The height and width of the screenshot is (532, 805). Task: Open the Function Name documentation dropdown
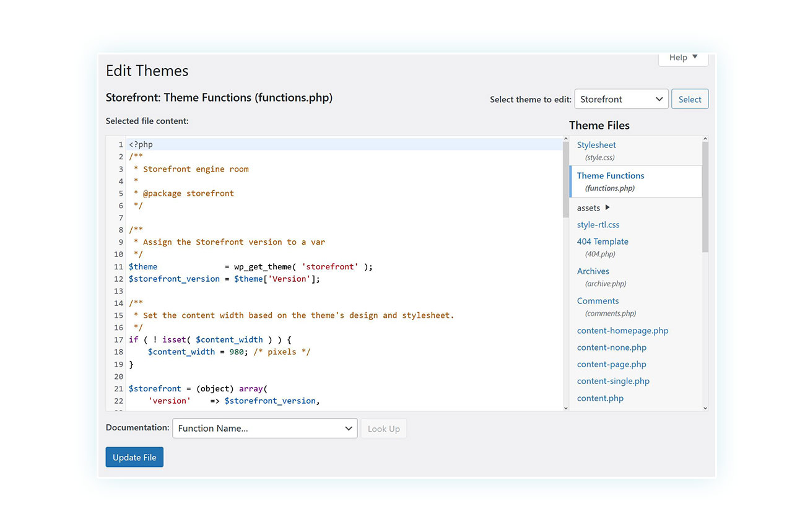tap(265, 429)
